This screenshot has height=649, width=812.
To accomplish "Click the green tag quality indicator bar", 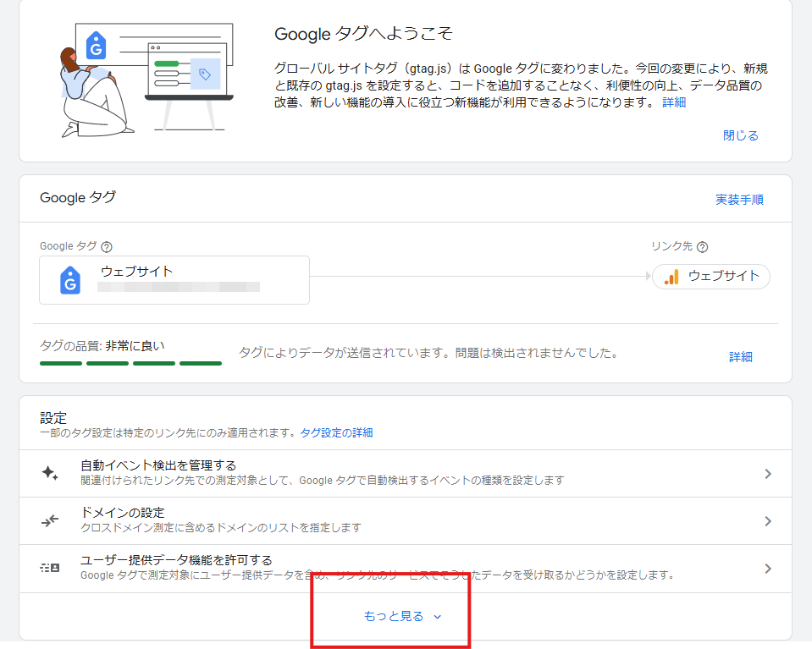I will pyautogui.click(x=130, y=363).
